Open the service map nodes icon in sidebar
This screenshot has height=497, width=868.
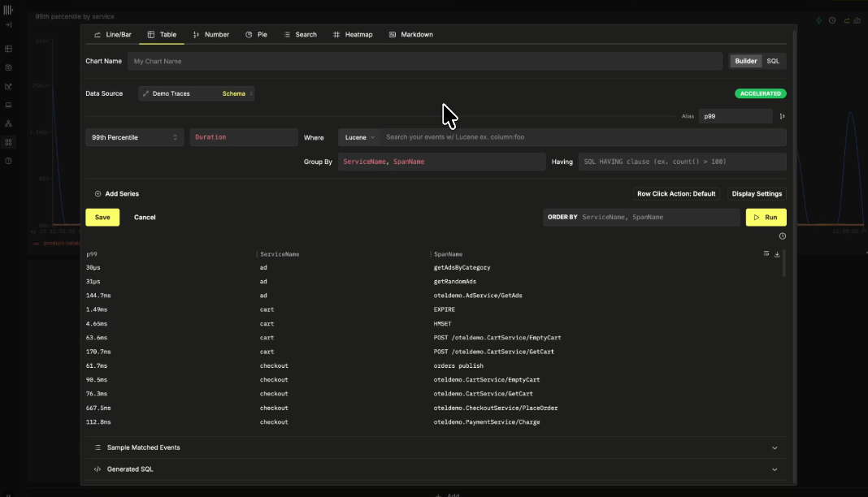click(8, 123)
